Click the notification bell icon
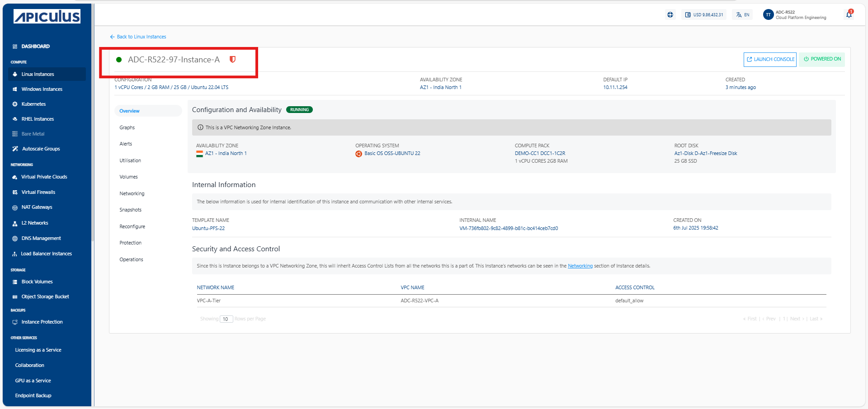Image resolution: width=868 pixels, height=409 pixels. [849, 14]
